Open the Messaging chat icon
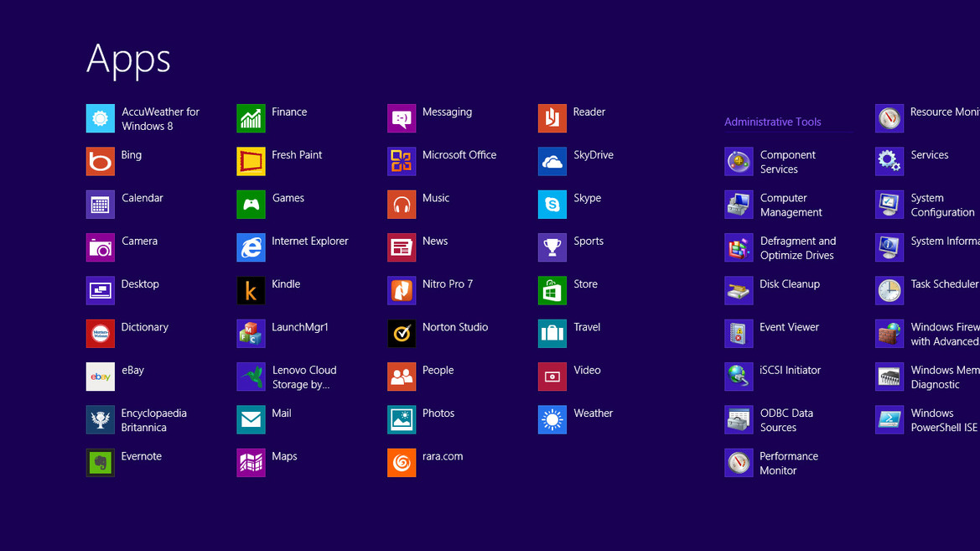 click(x=402, y=118)
